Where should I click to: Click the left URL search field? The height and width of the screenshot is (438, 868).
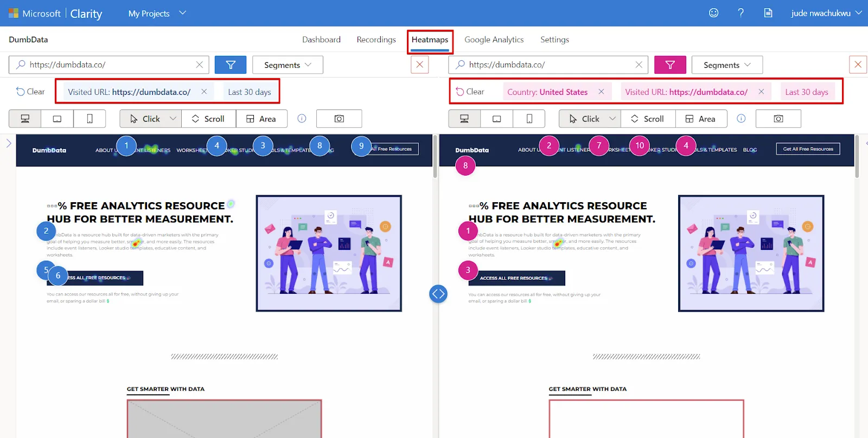(109, 65)
